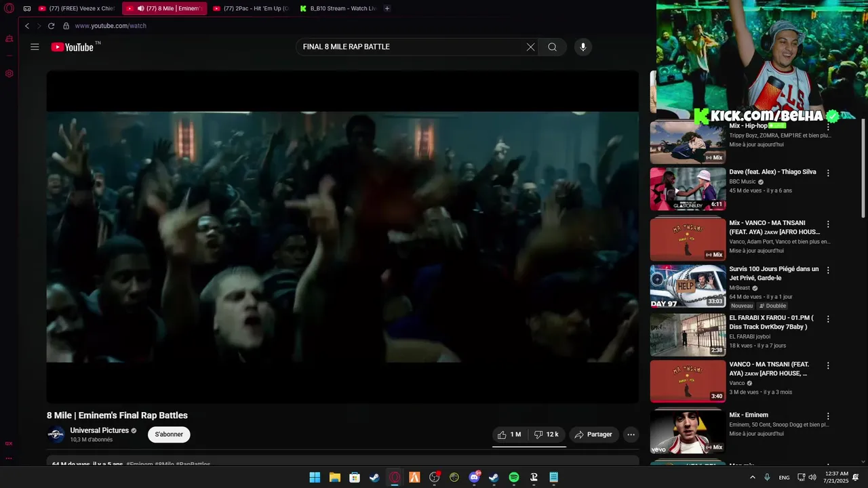The height and width of the screenshot is (488, 868).
Task: Open the 12:37 AM clock calendar
Action: tap(835, 477)
